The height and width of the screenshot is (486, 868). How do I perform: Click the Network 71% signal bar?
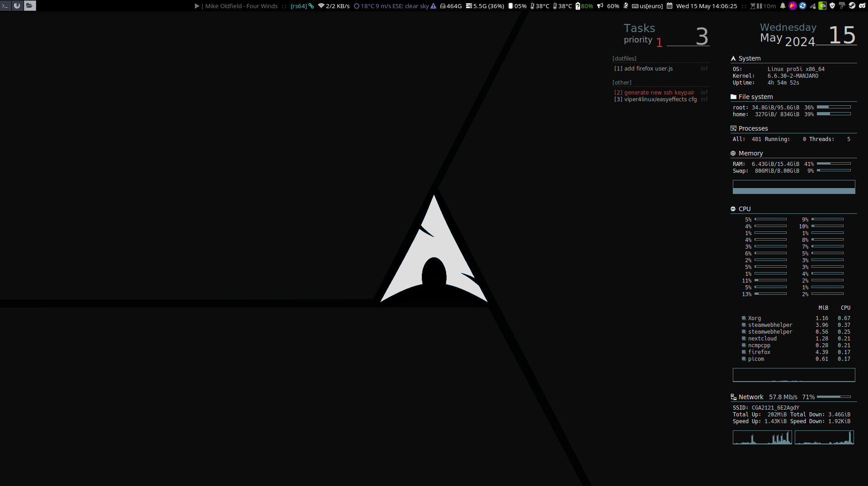click(834, 396)
